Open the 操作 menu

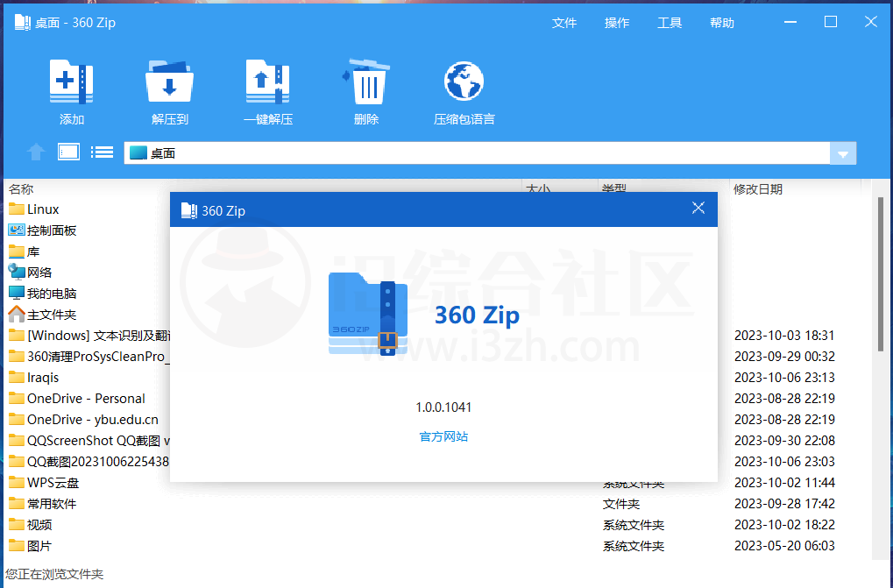617,23
